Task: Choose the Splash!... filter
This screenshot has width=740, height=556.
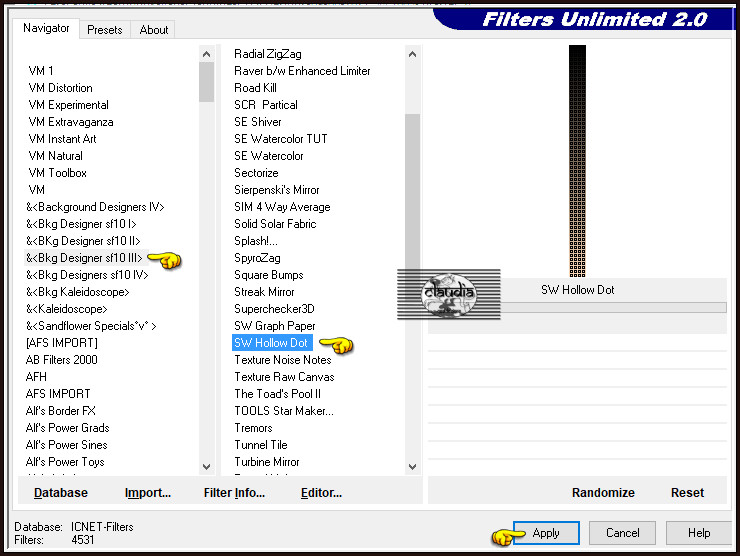Action: (x=256, y=241)
